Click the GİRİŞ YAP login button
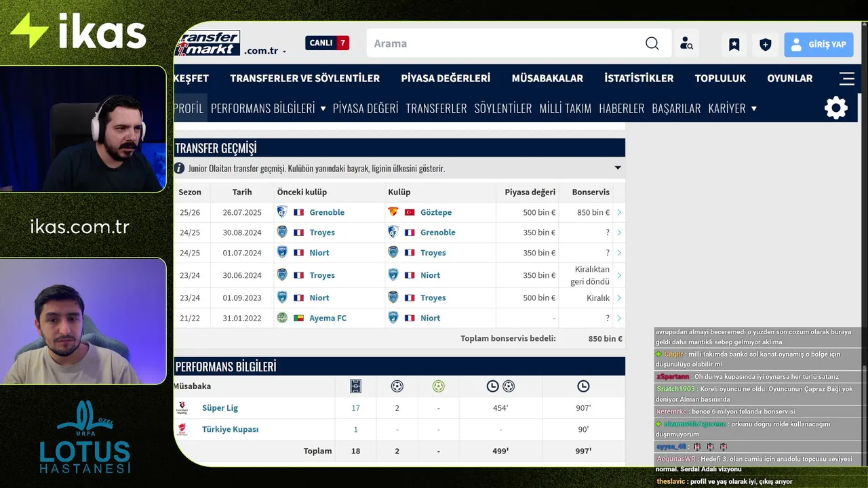Viewport: 868px width, 488px height. pos(818,44)
